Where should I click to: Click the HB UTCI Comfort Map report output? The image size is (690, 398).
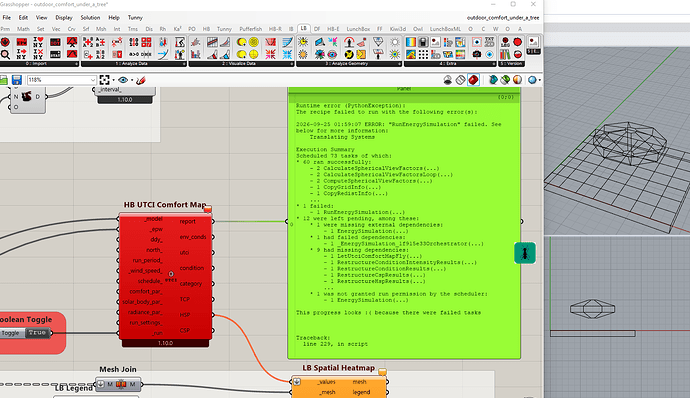(x=187, y=221)
